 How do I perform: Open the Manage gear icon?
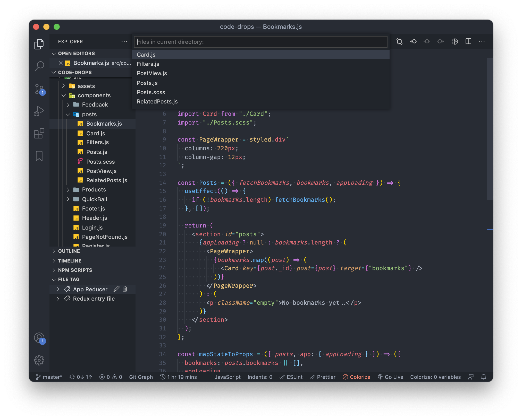(39, 360)
